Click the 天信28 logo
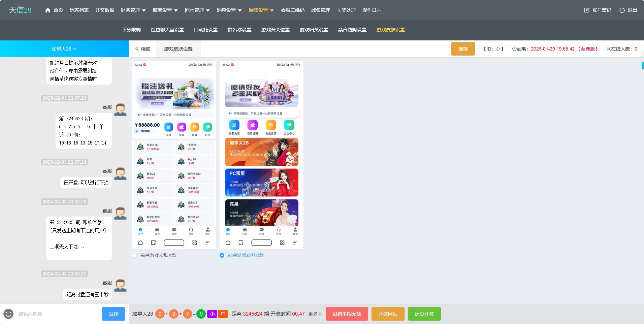This screenshot has width=644, height=324. click(20, 10)
